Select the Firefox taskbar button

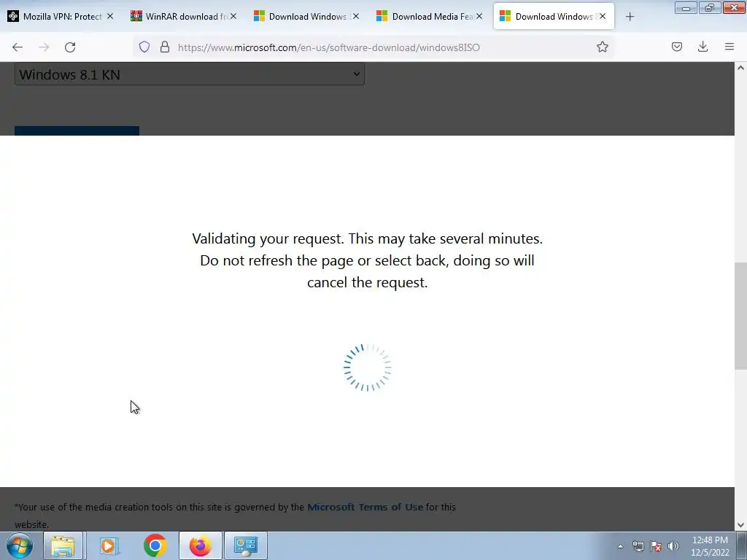(x=201, y=545)
